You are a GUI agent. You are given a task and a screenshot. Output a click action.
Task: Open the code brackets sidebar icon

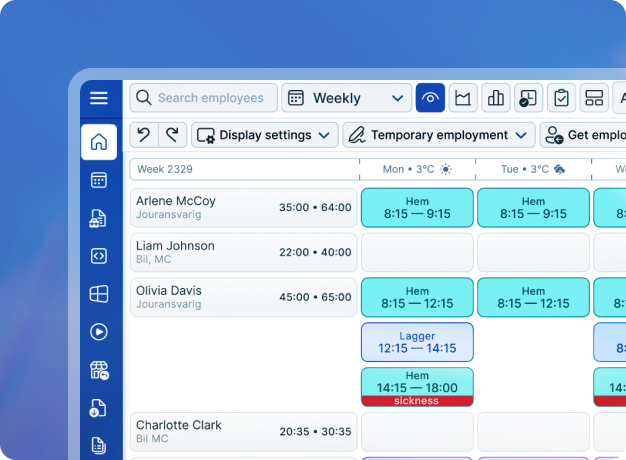98,256
